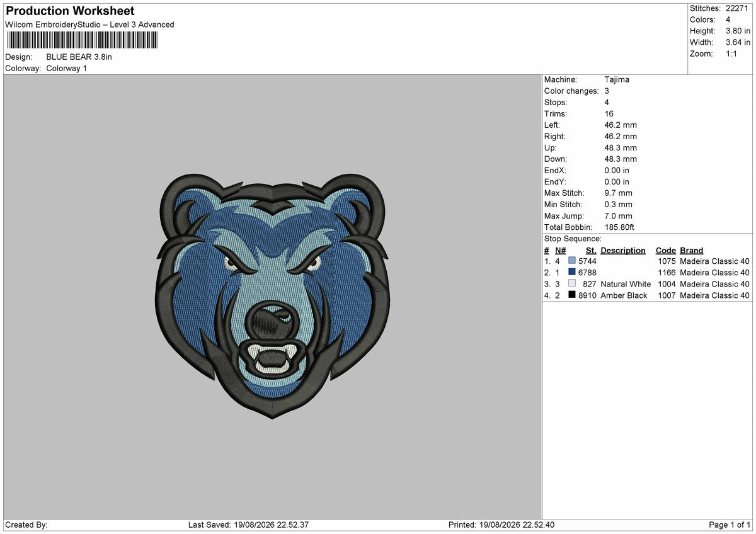The height and width of the screenshot is (534, 756).
Task: Click the Total Bobbin value '185.80ft'
Action: point(621,227)
